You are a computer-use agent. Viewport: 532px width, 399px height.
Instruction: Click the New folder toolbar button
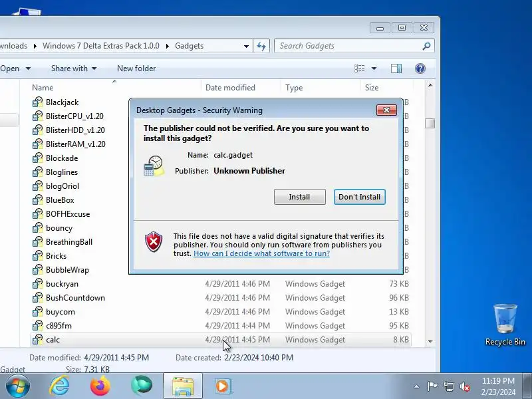[136, 68]
